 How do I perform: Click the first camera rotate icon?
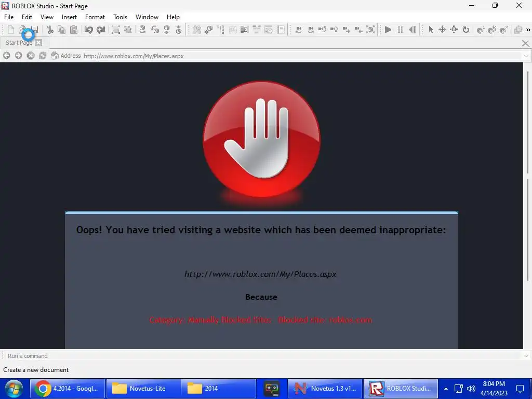coord(299,30)
